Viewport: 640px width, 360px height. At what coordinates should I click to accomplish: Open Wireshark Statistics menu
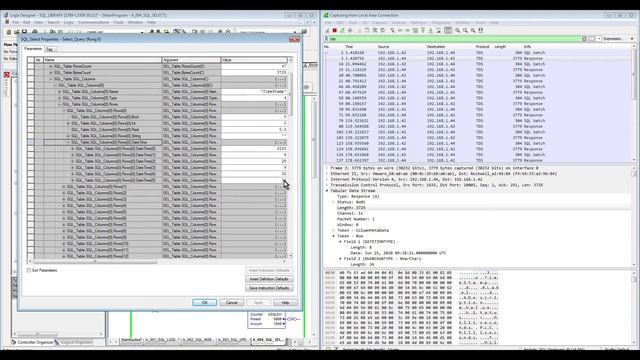[419, 22]
